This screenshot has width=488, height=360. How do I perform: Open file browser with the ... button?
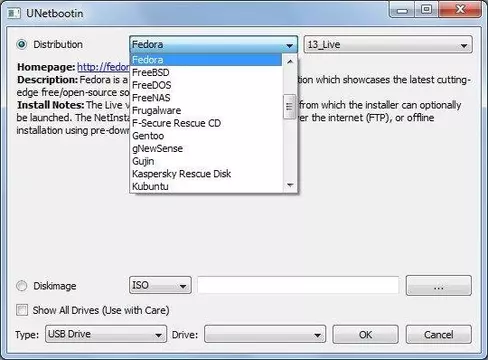(x=439, y=286)
